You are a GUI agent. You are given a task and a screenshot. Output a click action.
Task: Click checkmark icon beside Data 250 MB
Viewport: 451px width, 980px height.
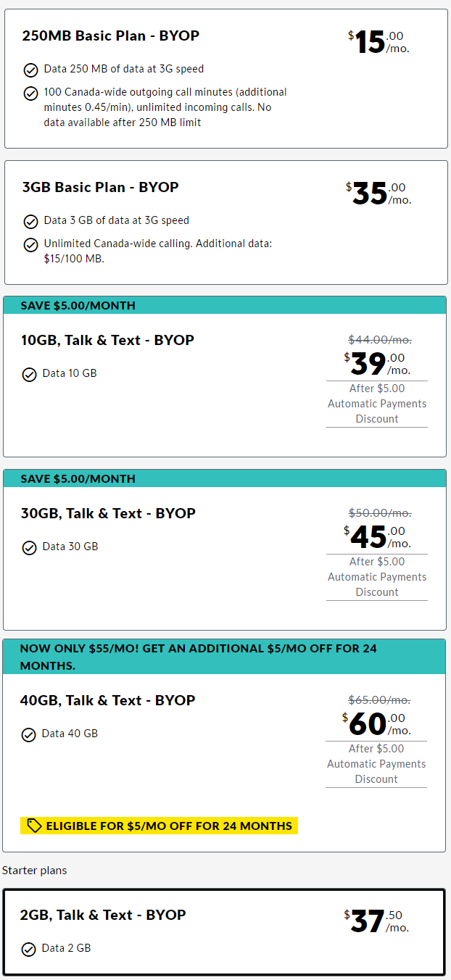tap(30, 70)
